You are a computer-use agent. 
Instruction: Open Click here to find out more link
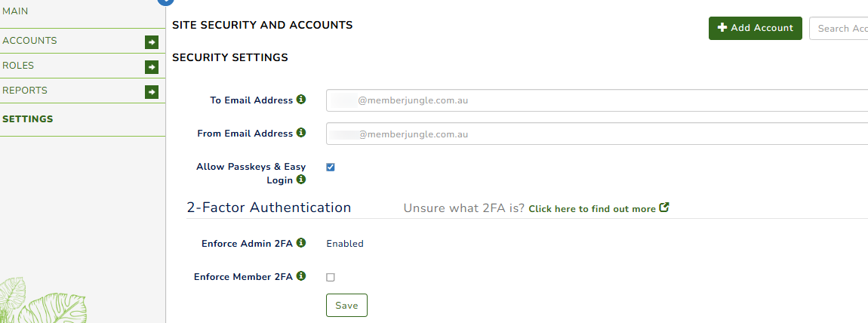click(x=592, y=209)
